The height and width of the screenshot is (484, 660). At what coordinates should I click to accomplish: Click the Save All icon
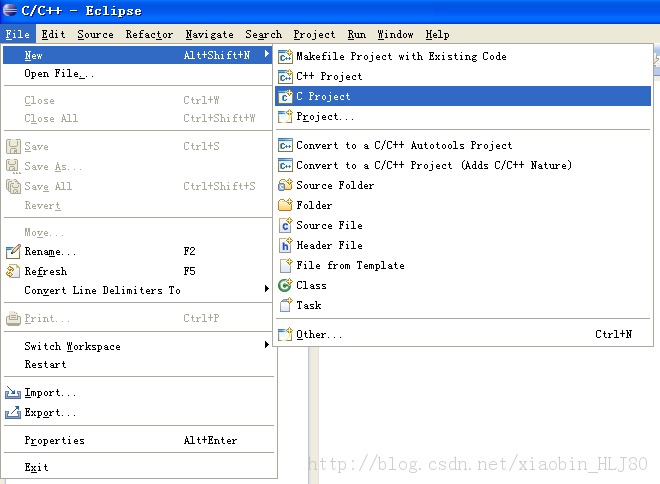coord(13,186)
